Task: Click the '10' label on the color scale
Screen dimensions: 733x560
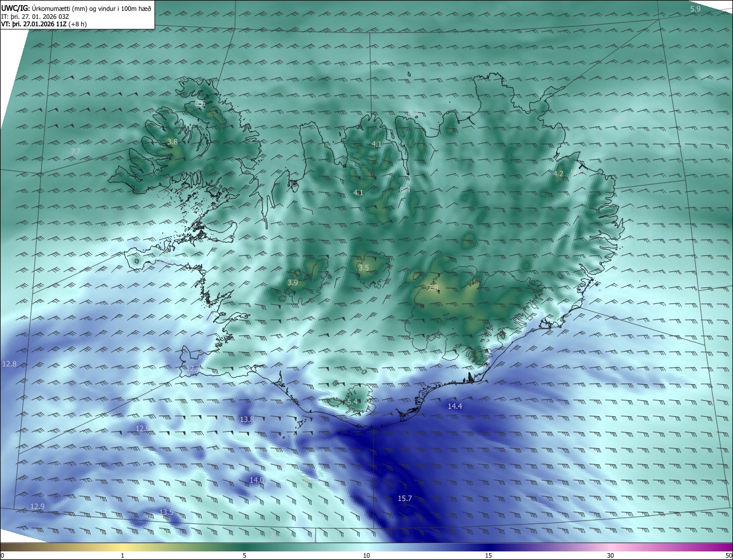Action: (x=366, y=555)
